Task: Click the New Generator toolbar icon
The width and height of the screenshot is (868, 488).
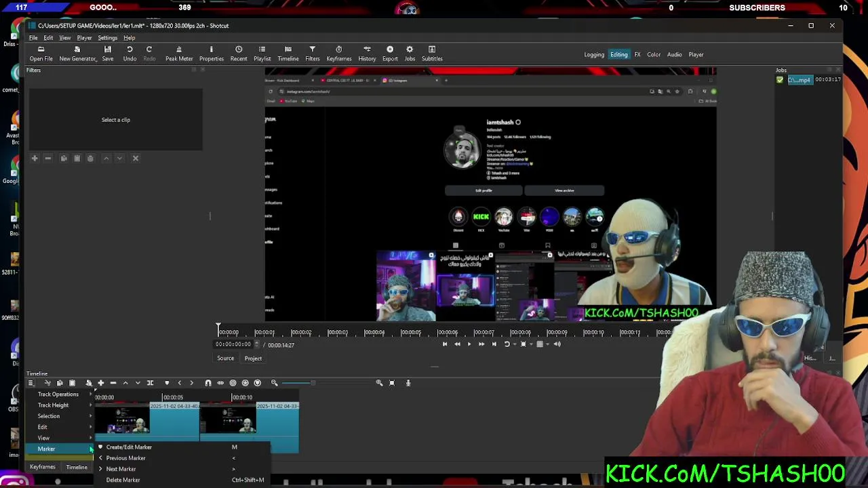Action: pos(77,54)
